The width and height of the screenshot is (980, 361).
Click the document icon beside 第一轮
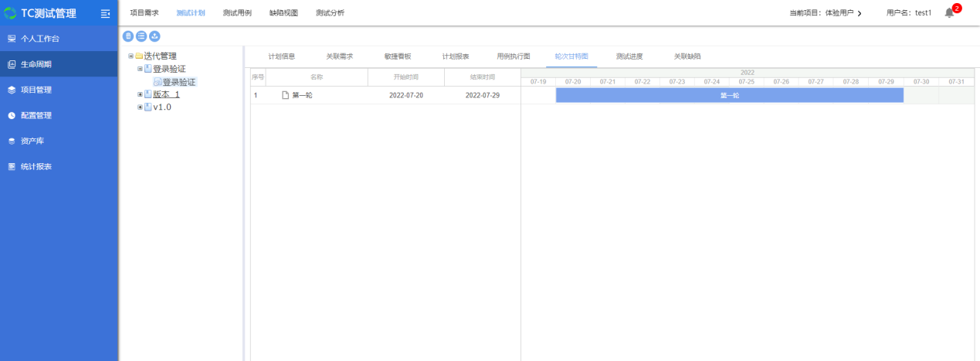[x=285, y=95]
